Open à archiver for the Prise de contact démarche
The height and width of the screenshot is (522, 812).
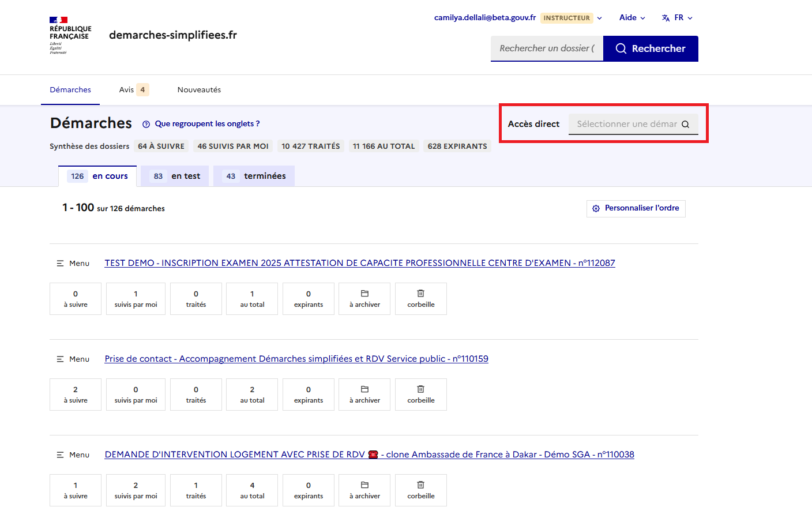tap(364, 395)
